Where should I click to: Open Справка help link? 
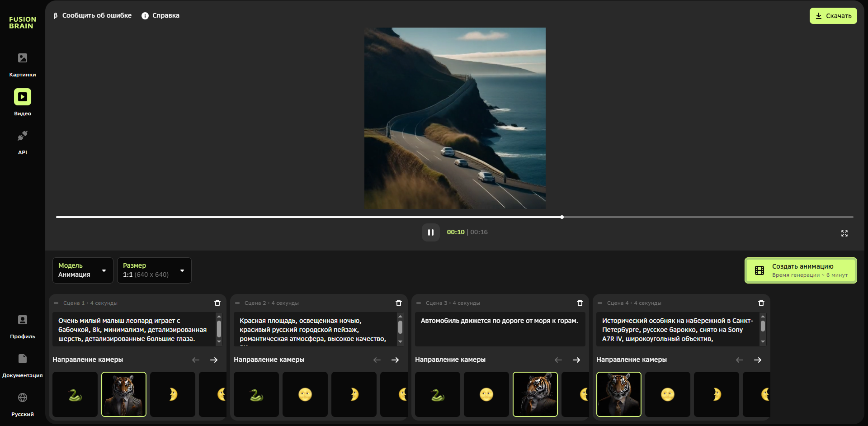point(160,15)
